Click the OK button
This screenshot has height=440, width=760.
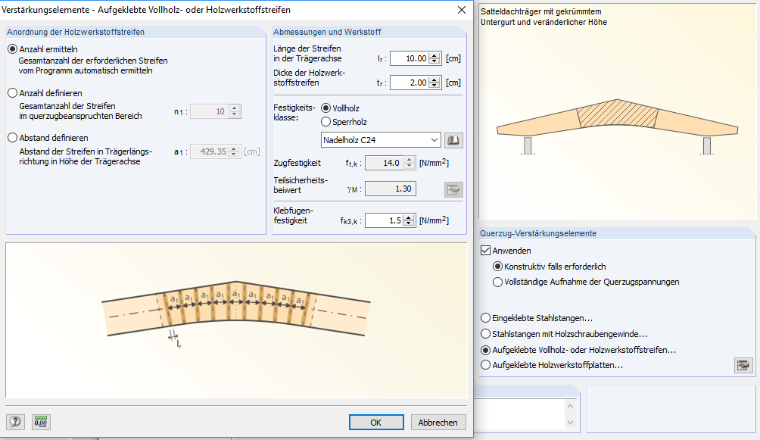click(x=376, y=422)
